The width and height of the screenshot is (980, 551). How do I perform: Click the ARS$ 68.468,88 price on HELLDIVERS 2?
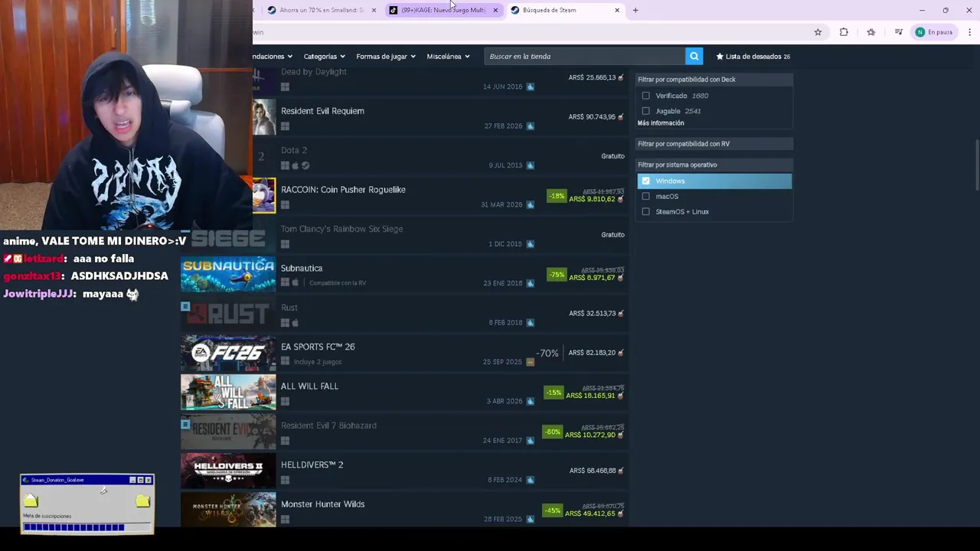[x=593, y=471]
